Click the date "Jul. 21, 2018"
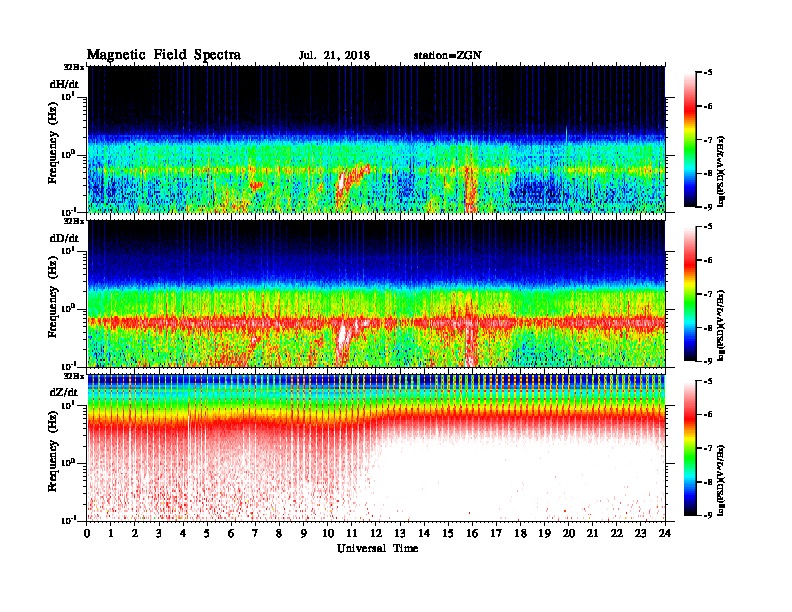The height and width of the screenshot is (612, 792). pos(334,56)
